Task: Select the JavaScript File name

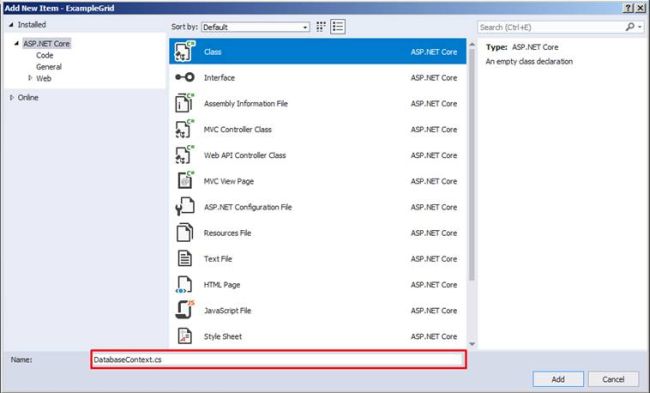Action: click(227, 311)
